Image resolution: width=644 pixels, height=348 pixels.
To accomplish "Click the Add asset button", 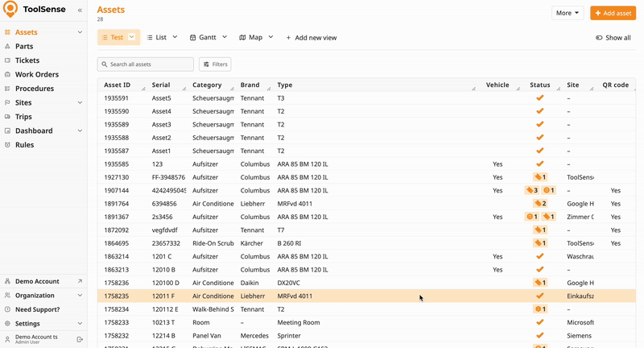I will 613,13.
